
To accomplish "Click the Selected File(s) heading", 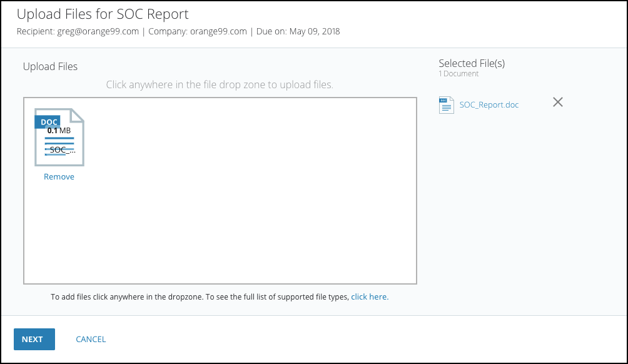I will pyautogui.click(x=472, y=63).
